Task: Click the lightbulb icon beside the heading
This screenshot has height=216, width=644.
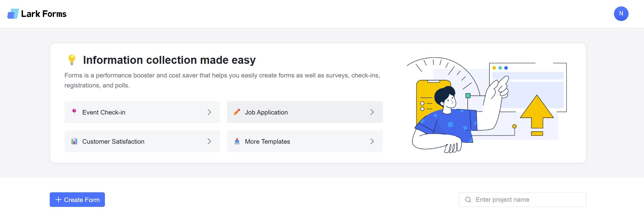Action: pyautogui.click(x=72, y=60)
